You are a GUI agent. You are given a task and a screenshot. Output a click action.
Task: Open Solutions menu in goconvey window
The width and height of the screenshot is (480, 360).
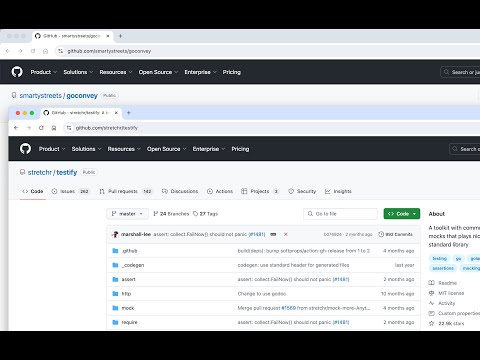click(78, 72)
